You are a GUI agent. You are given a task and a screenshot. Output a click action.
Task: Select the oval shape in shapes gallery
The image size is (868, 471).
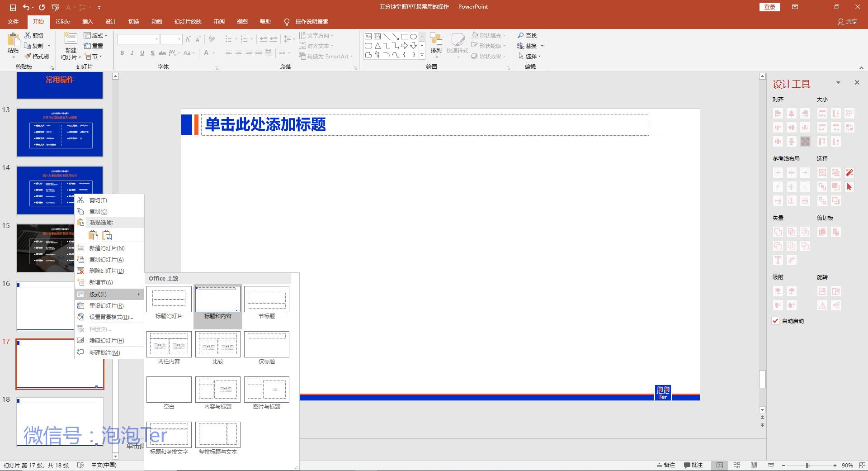(x=413, y=37)
